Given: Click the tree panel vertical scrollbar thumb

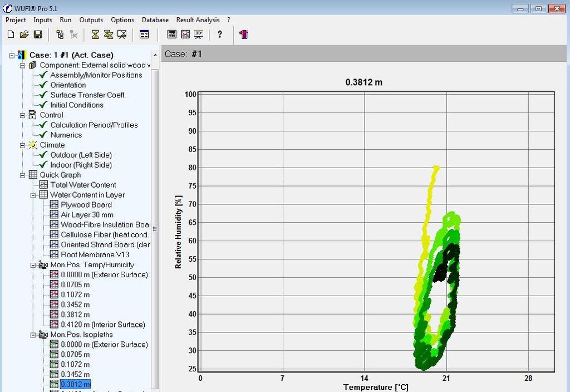Looking at the screenshot, I should coord(155,229).
